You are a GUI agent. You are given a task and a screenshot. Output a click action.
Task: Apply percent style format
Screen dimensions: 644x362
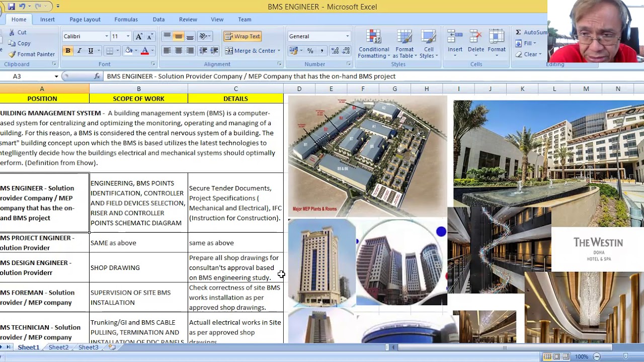pos(310,51)
